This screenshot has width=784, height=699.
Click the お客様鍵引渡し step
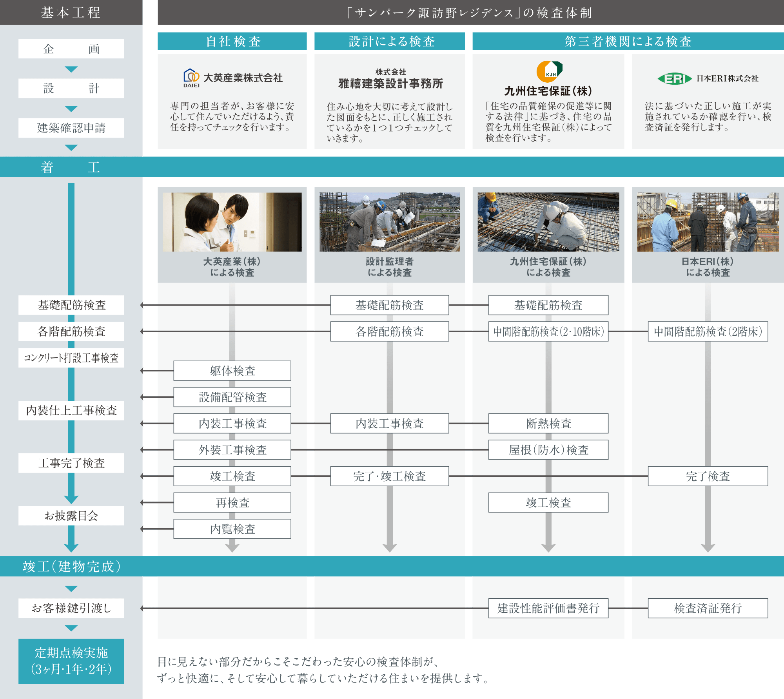[x=71, y=608]
